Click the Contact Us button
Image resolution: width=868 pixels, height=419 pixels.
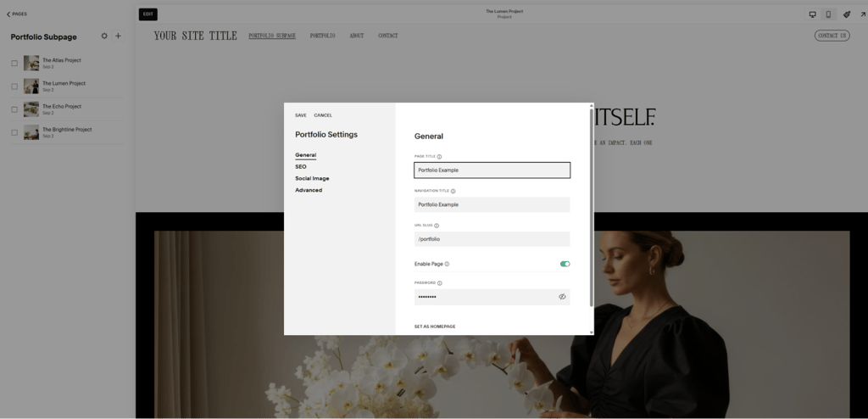(832, 36)
